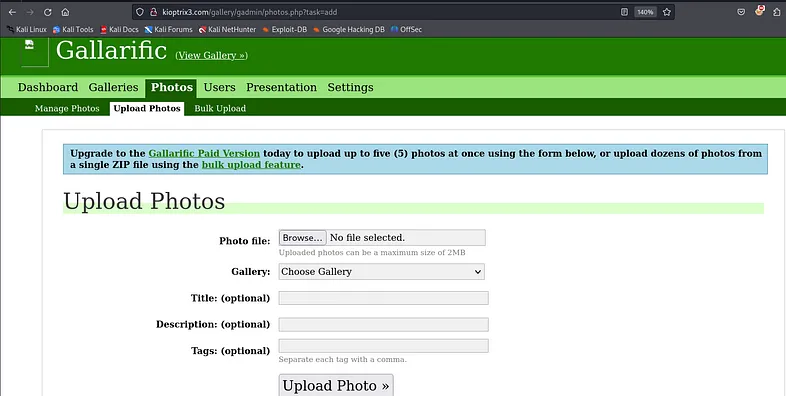This screenshot has height=396, width=786.
Task: Open the Kali Forums bookmark
Action: (168, 30)
